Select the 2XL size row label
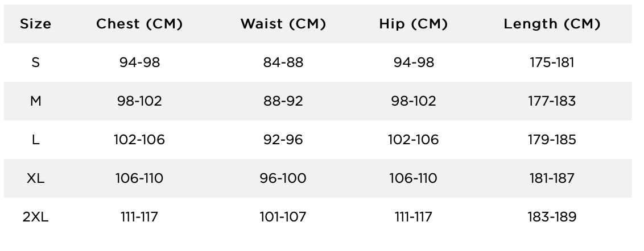The height and width of the screenshot is (251, 644). (x=36, y=217)
